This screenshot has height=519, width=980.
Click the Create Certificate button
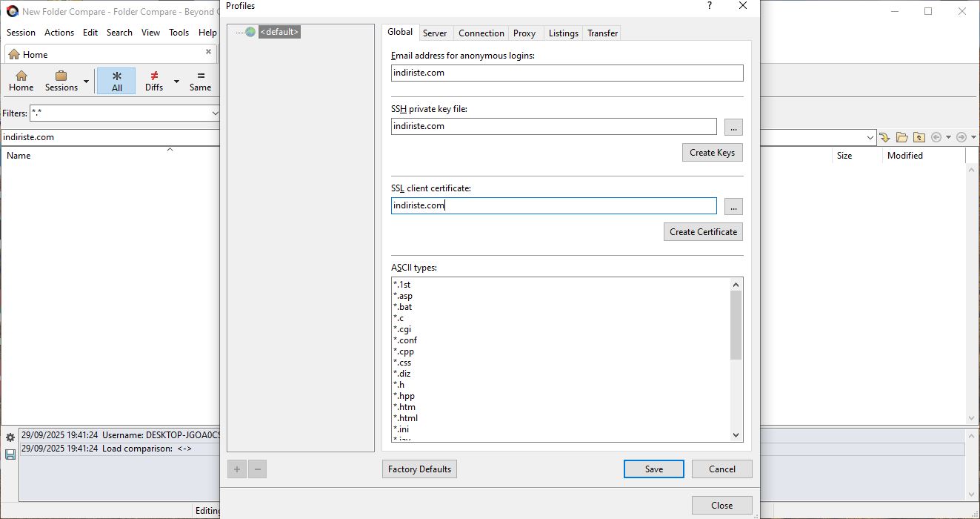(x=703, y=232)
